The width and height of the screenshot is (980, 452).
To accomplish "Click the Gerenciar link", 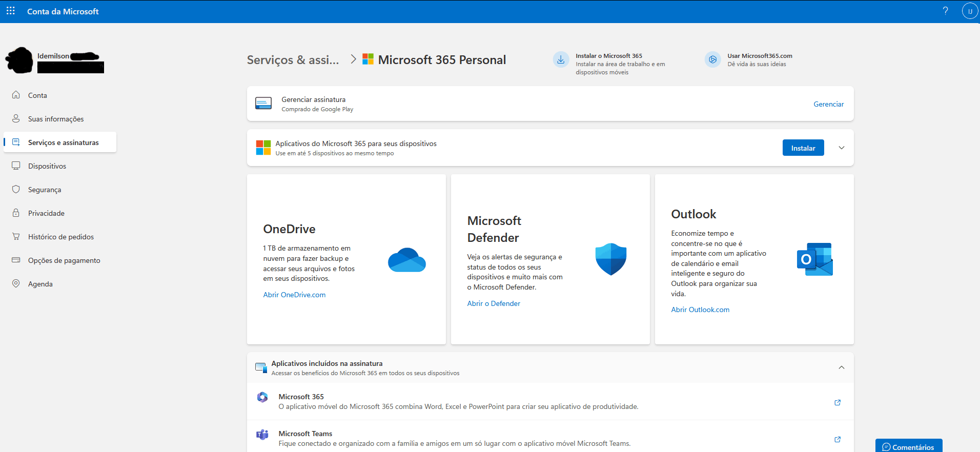I will pos(828,104).
